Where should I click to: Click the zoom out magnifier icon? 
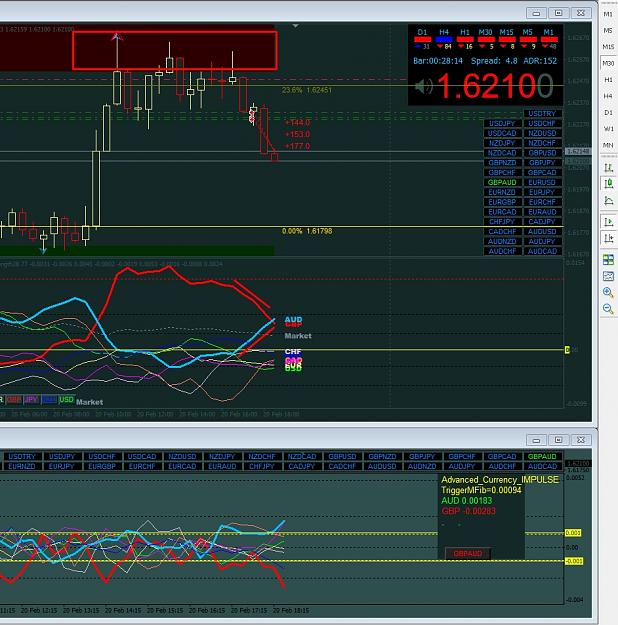[608, 309]
